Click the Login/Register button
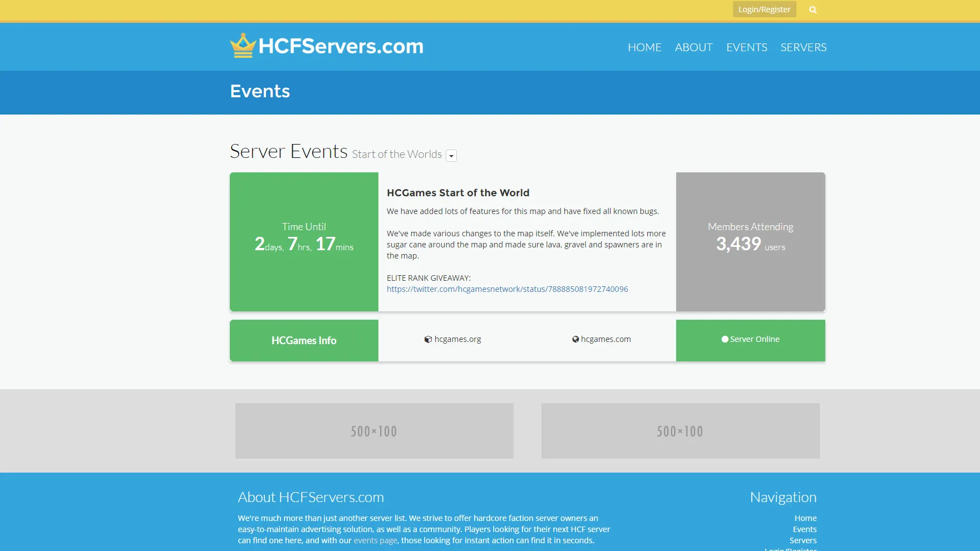The image size is (980, 551). (x=765, y=9)
